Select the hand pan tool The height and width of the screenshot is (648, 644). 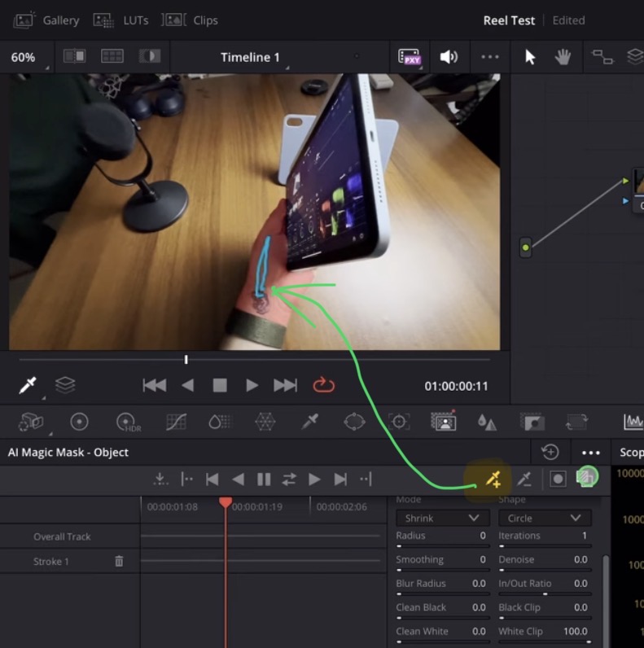pyautogui.click(x=563, y=57)
